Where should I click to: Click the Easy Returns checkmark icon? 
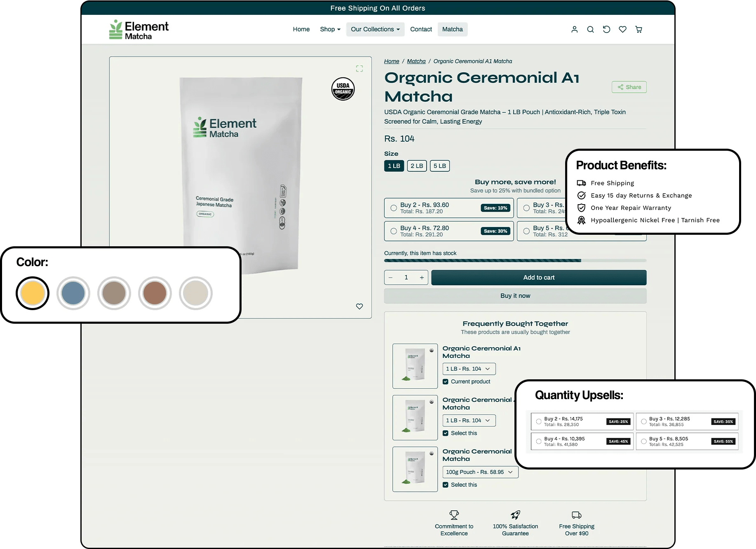pyautogui.click(x=581, y=196)
